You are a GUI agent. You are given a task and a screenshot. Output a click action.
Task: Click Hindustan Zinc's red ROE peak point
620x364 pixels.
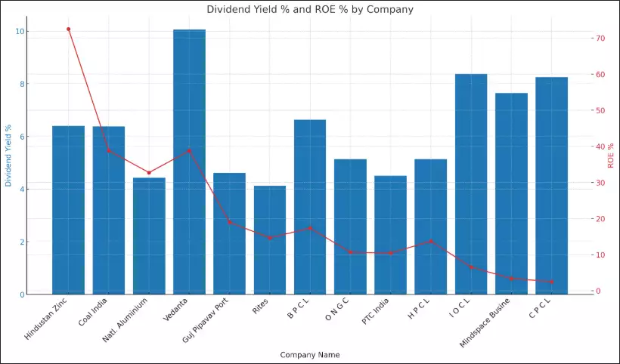tap(68, 29)
